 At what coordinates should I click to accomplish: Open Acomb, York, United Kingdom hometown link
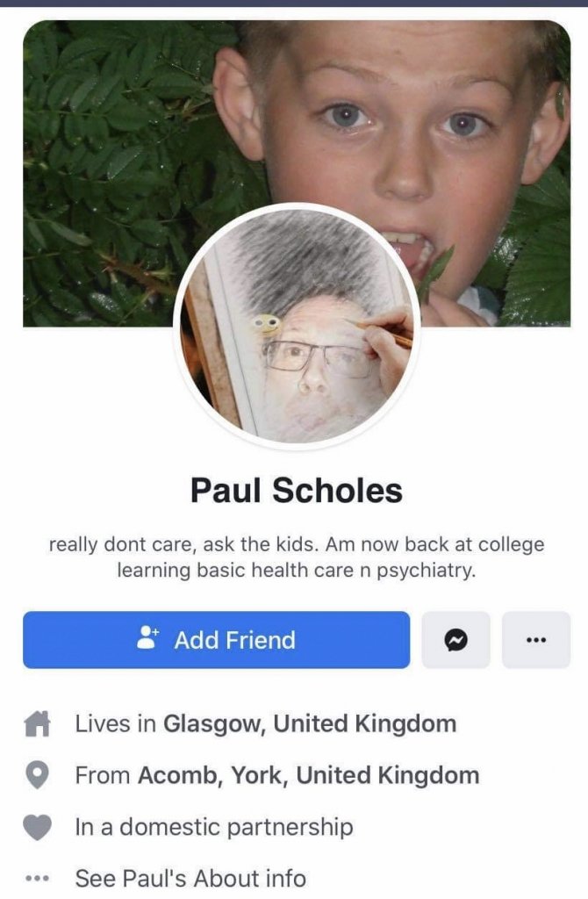(x=308, y=775)
